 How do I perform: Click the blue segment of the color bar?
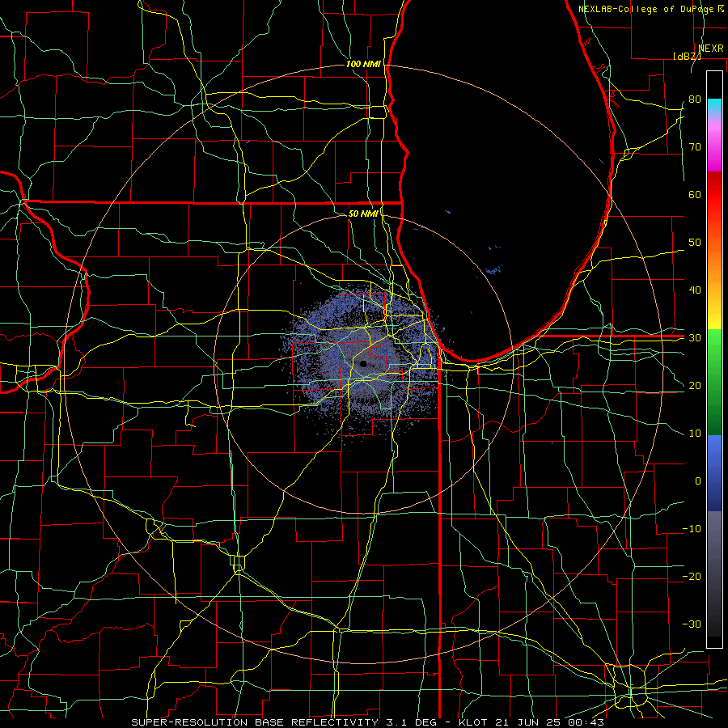[x=714, y=472]
